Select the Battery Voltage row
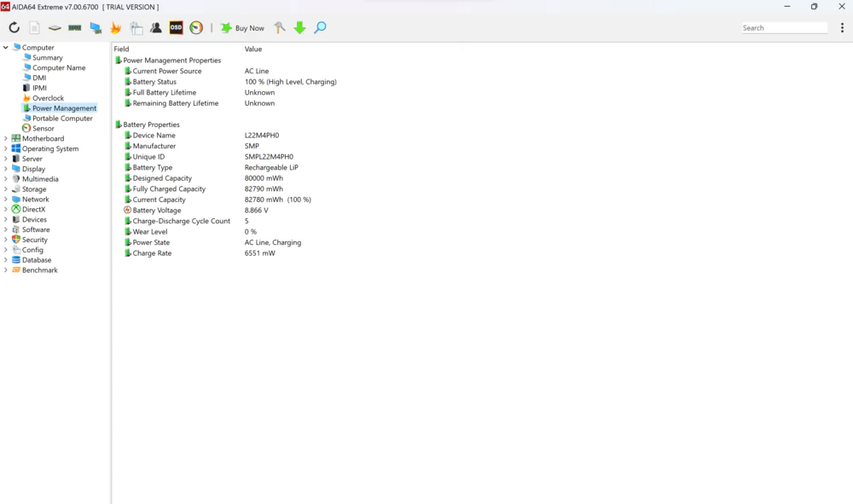 [287, 211]
